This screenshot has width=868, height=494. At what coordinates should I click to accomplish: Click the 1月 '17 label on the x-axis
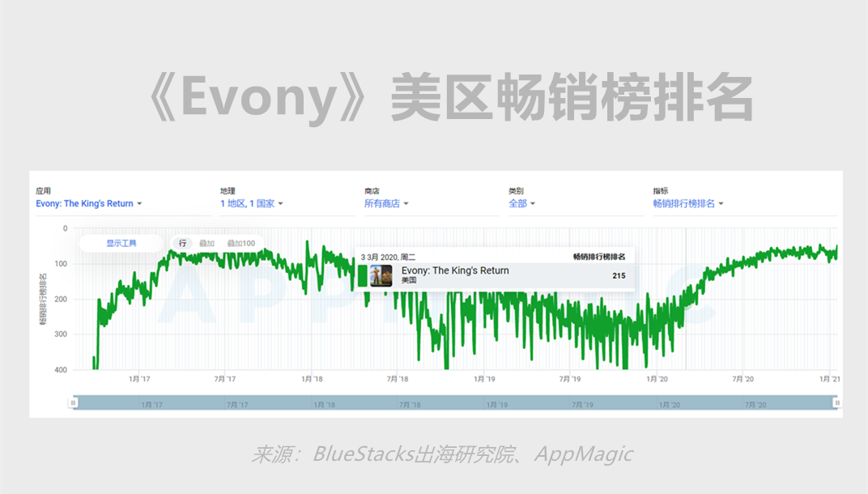[139, 378]
